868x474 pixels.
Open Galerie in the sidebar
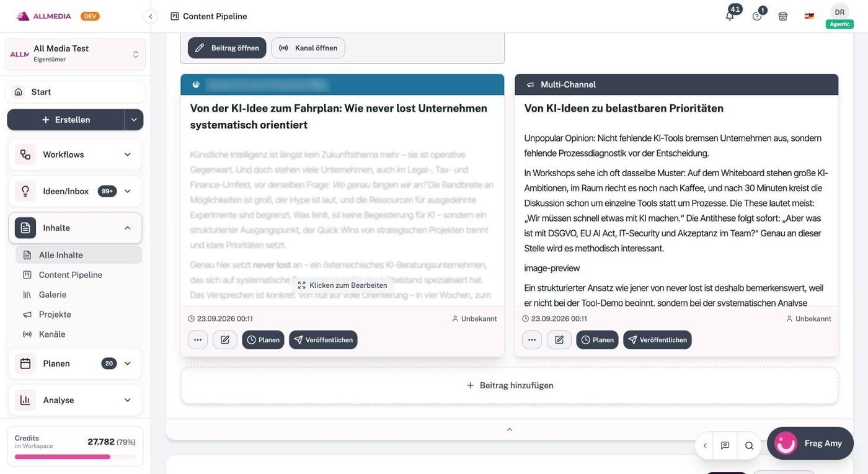click(79, 295)
